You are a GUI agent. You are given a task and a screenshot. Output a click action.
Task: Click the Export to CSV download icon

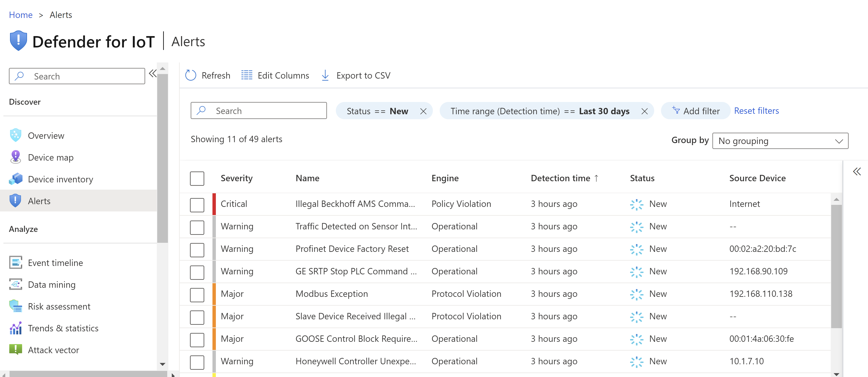pos(325,75)
